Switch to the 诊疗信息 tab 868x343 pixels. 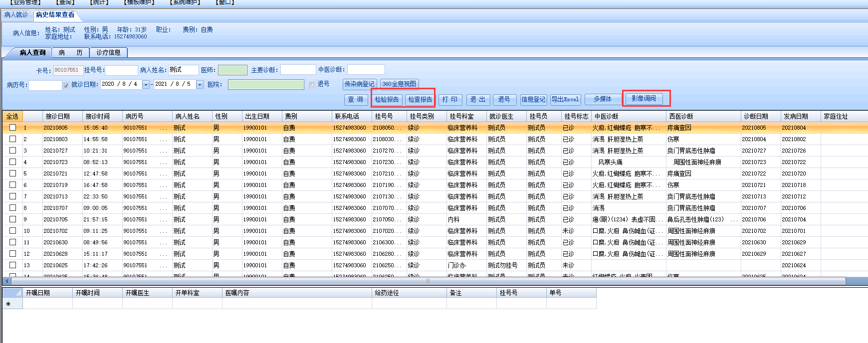[x=108, y=52]
